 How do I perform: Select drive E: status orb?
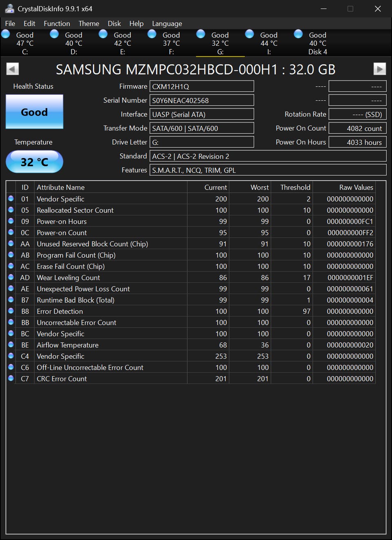(103, 34)
